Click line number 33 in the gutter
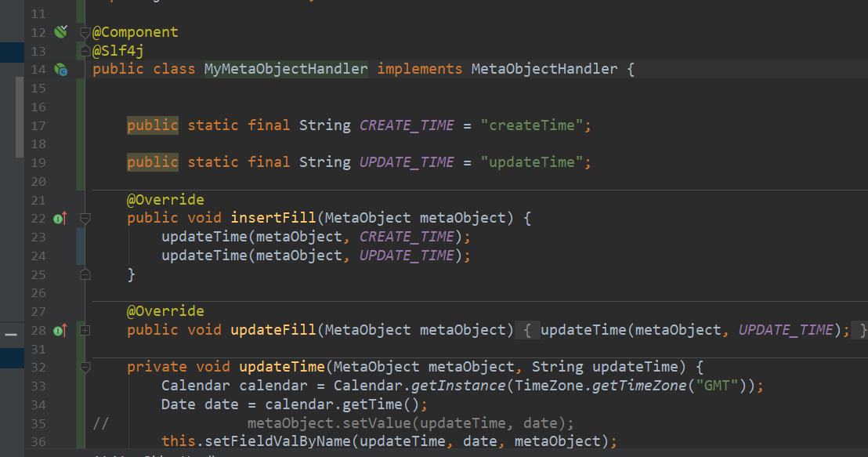The width and height of the screenshot is (868, 457). click(38, 386)
